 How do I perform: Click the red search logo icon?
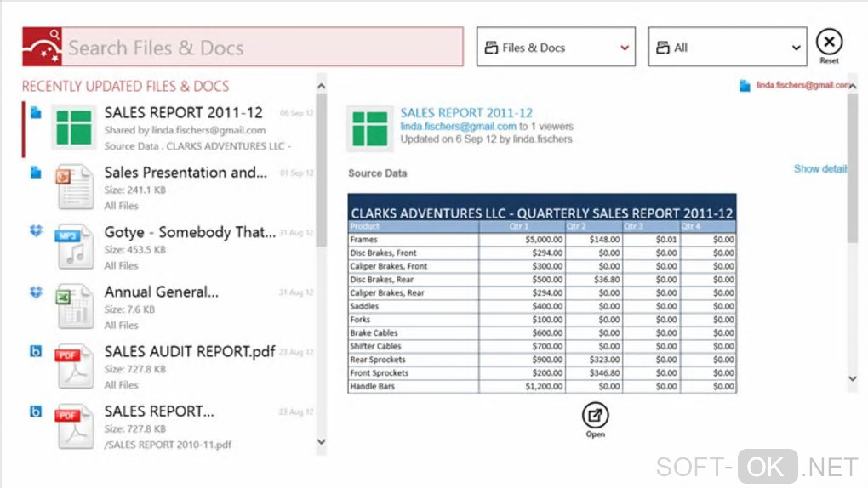(x=42, y=47)
